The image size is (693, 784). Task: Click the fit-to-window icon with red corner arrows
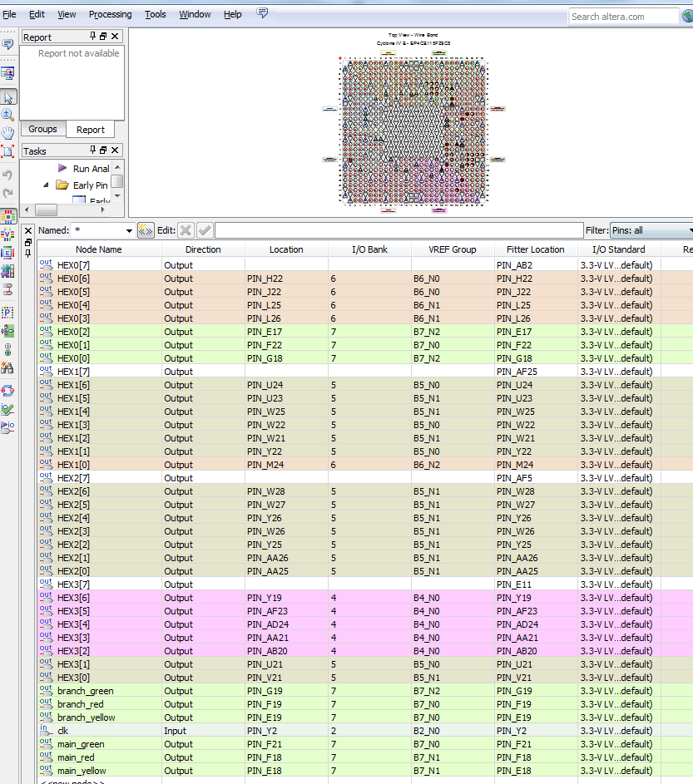pyautogui.click(x=8, y=151)
